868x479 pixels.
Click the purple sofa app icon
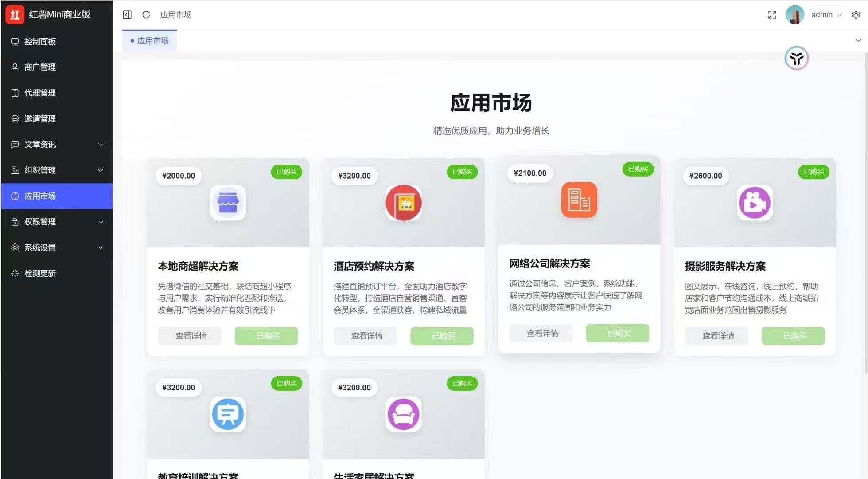pyautogui.click(x=403, y=414)
